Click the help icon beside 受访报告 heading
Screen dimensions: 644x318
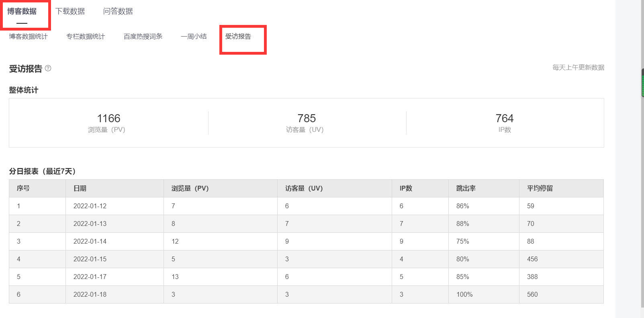(48, 69)
